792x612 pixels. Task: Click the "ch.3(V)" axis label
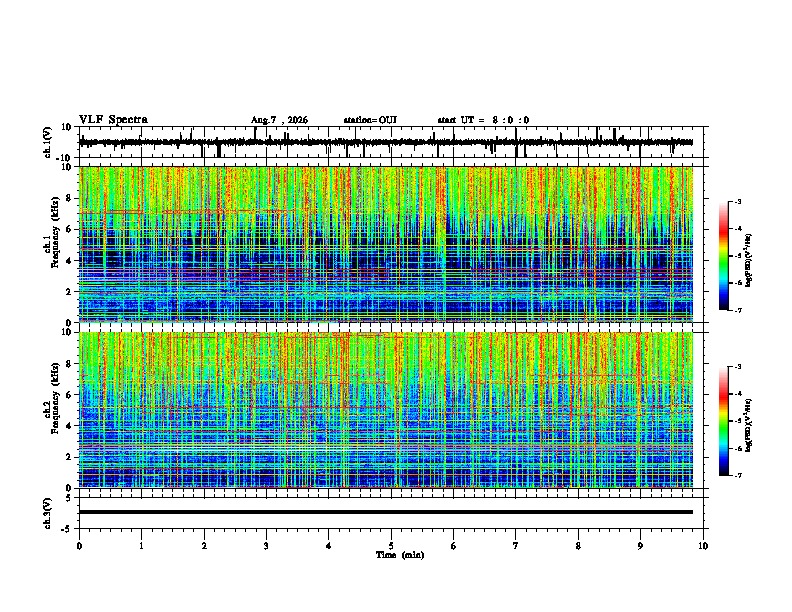pyautogui.click(x=48, y=513)
